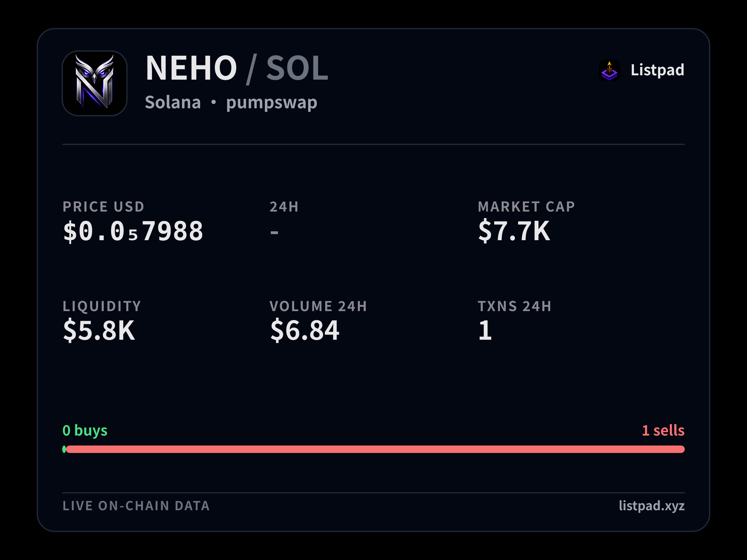Click LIVE ON-CHAIN DATA footer text
Image resolution: width=747 pixels, height=560 pixels.
pos(136,506)
